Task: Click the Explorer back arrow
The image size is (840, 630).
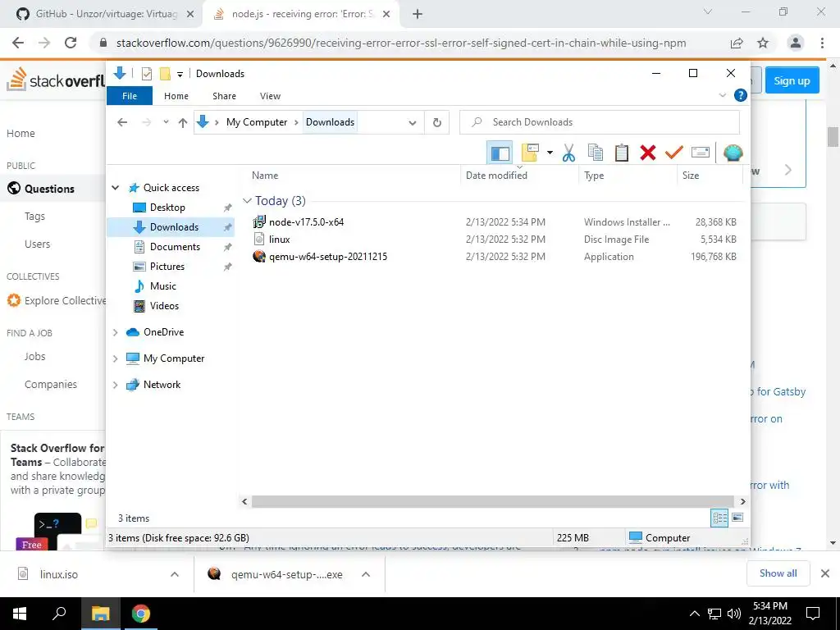Action: click(x=122, y=123)
